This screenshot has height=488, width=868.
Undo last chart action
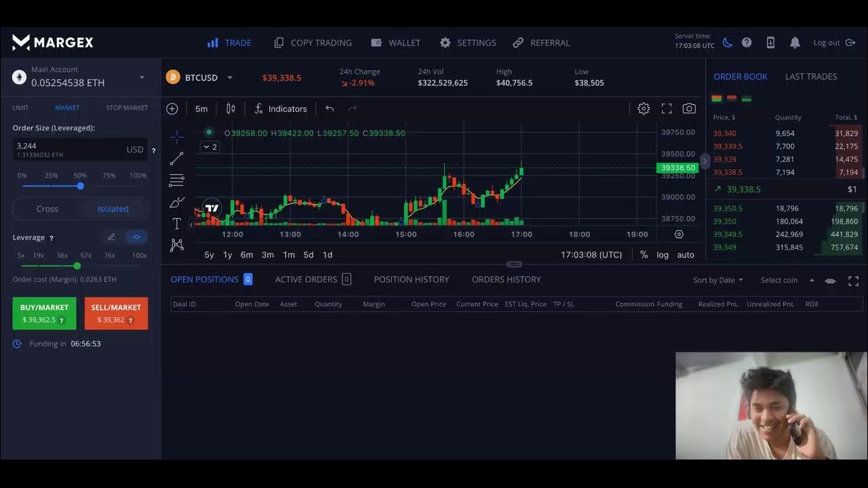[330, 108]
